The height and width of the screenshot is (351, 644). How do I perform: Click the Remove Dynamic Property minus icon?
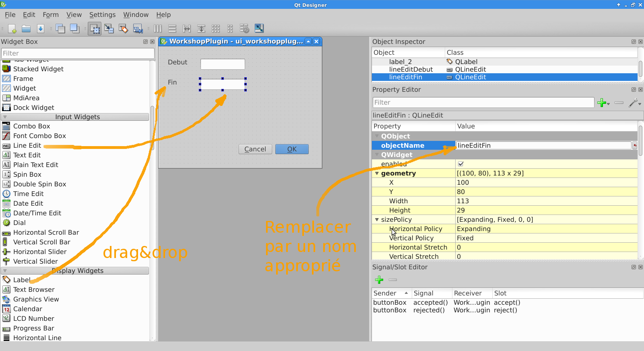coord(619,103)
